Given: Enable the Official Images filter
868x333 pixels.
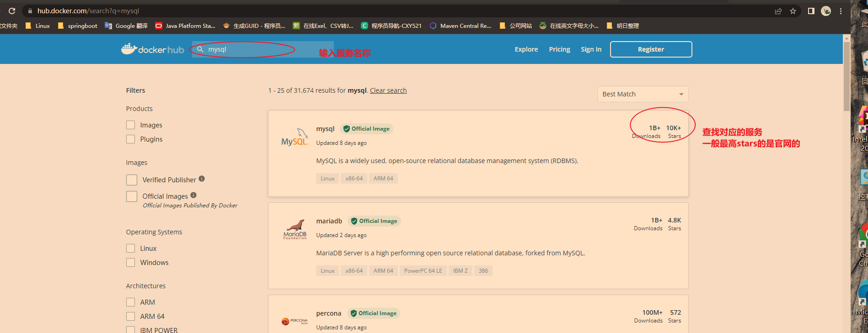Looking at the screenshot, I should [132, 196].
